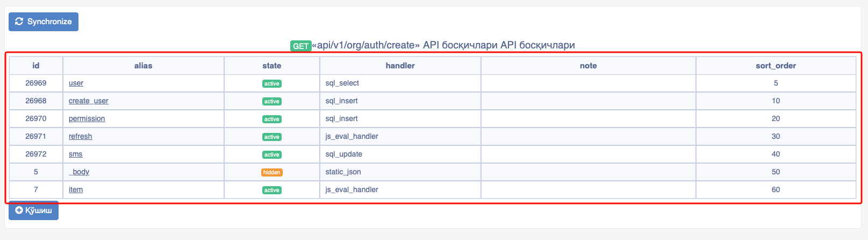Click the active badge in refresh row
The width and height of the screenshot is (868, 240).
[272, 137]
